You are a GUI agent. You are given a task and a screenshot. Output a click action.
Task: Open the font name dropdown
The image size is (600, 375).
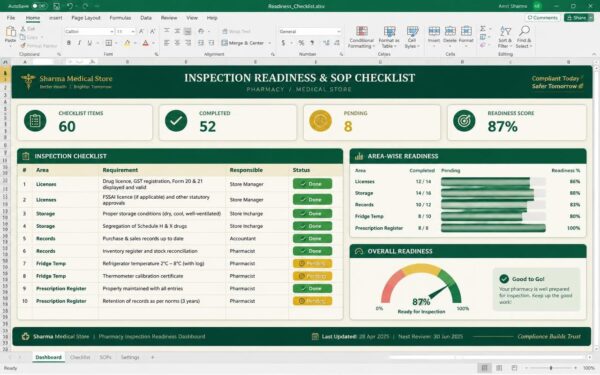112,31
